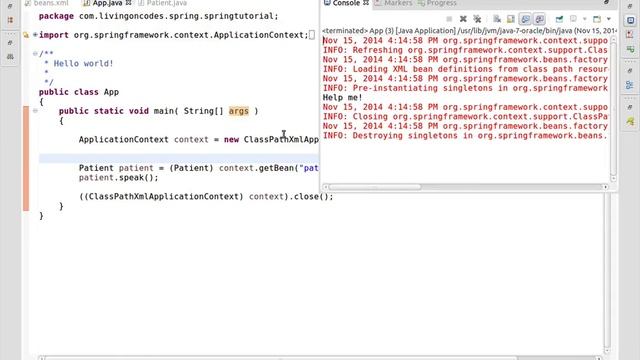
Task: Click the '<terminated> App (3)' console description
Action: tap(469, 31)
